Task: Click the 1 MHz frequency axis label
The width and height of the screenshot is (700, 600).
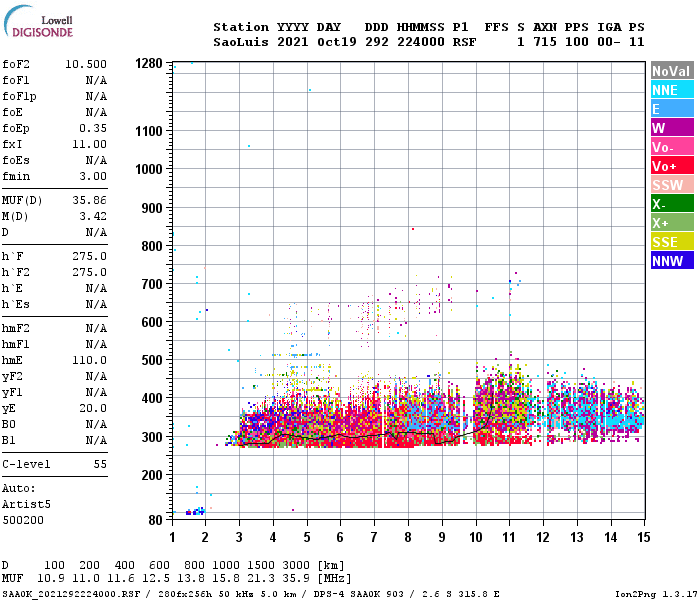Action: (x=172, y=537)
